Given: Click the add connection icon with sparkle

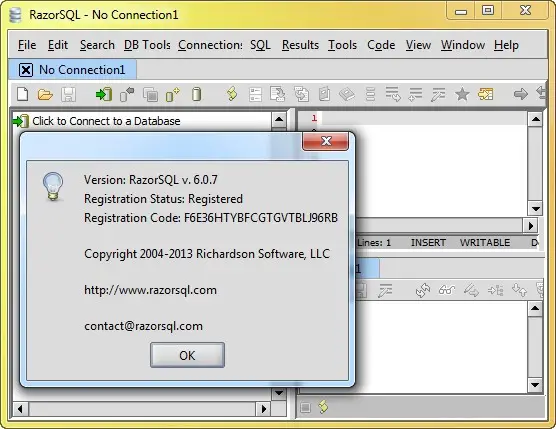Looking at the screenshot, I should click(173, 94).
